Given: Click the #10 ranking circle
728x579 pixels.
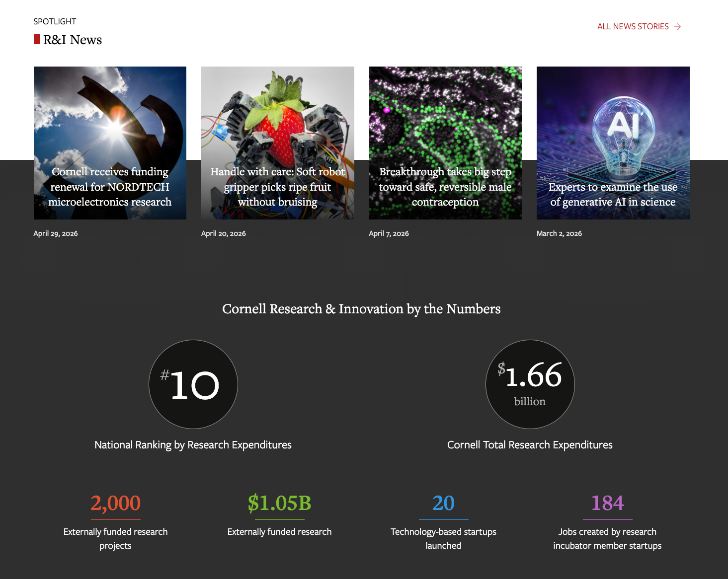Looking at the screenshot, I should [x=193, y=384].
